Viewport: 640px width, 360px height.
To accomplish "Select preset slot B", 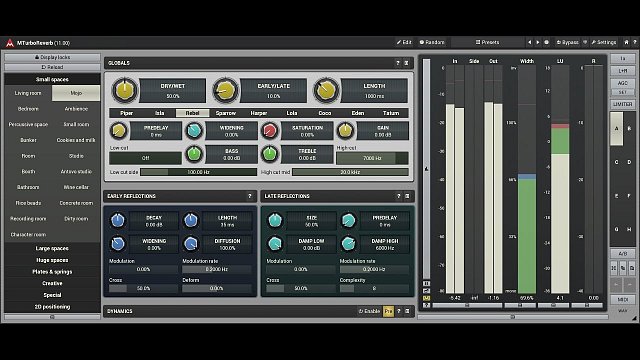I will pos(629,129).
